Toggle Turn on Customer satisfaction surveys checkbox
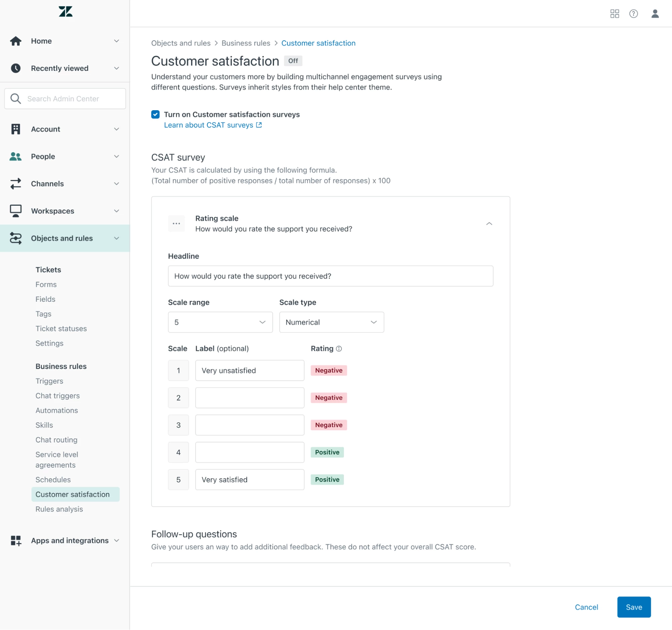This screenshot has width=672, height=630. [x=155, y=115]
